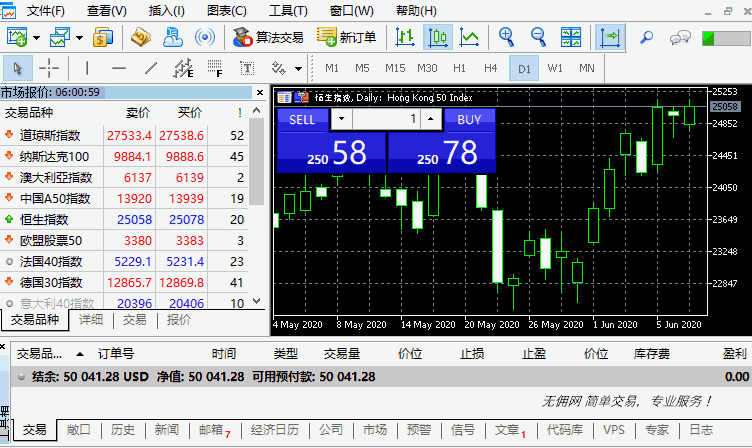Toggle the chart auto-shift button
This screenshot has width=752, height=448.
[x=609, y=38]
